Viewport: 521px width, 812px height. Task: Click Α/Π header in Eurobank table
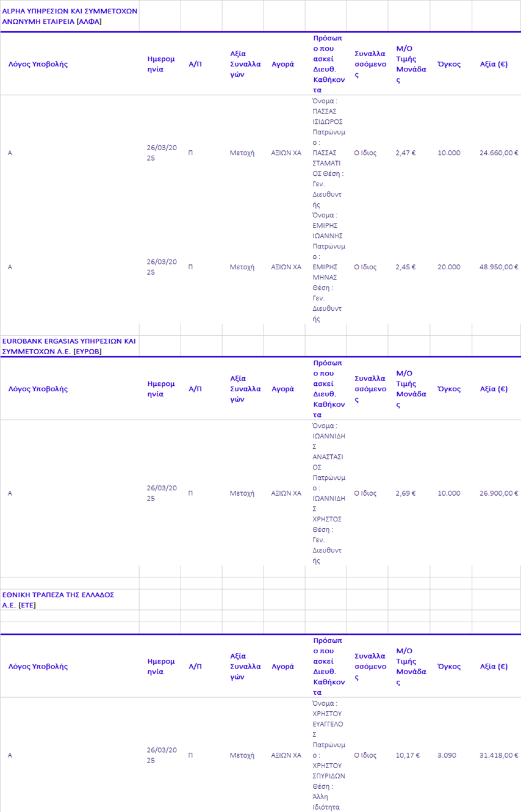click(195, 389)
